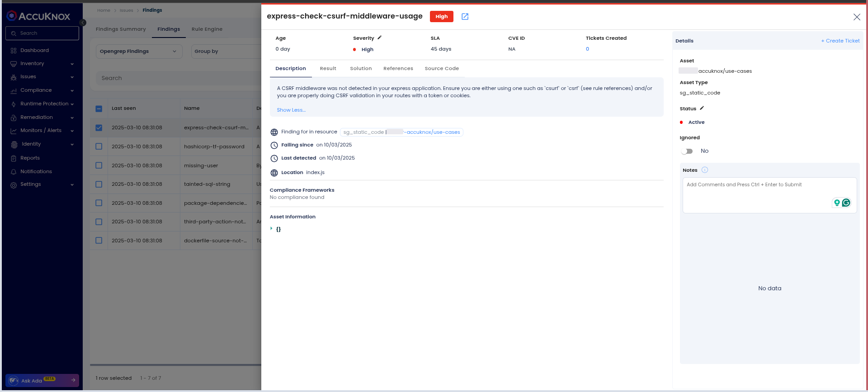Open the Findings Summary tab
This screenshot has width=868, height=392.
click(121, 29)
